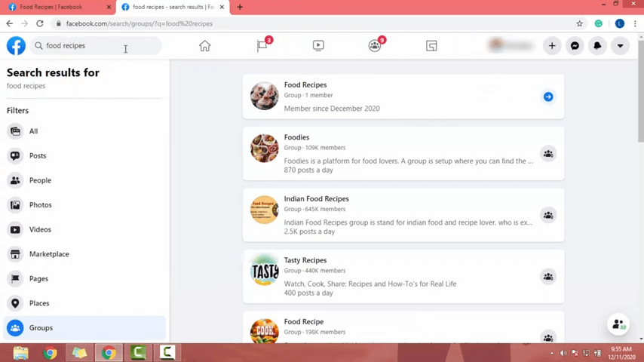The image size is (644, 362).
Task: Click the Foodies group thumbnail
Action: click(265, 149)
